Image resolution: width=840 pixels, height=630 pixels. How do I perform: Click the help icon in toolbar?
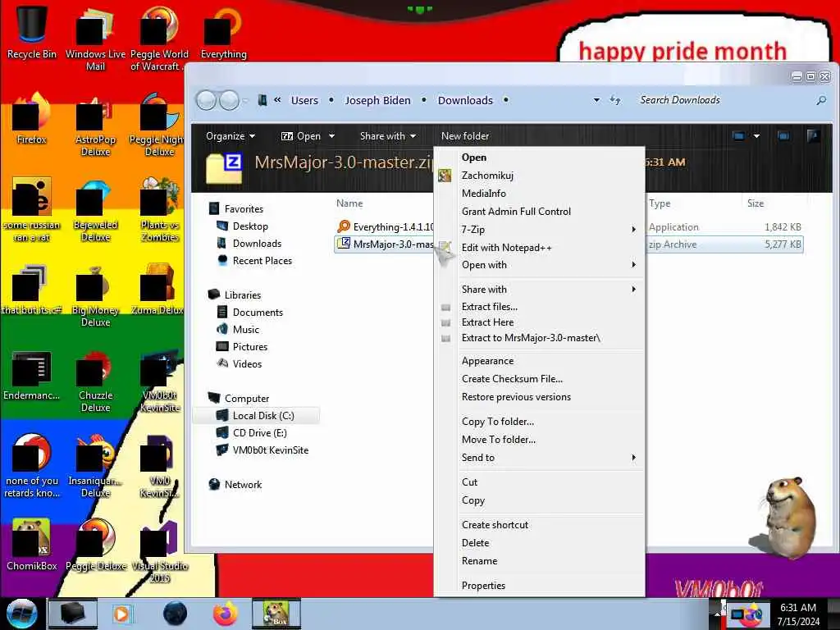click(813, 136)
